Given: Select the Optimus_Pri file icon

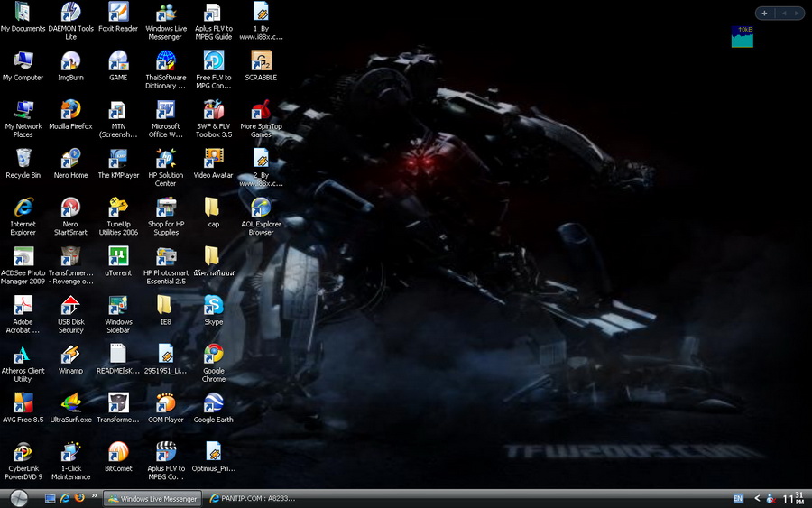Looking at the screenshot, I should click(x=213, y=451).
